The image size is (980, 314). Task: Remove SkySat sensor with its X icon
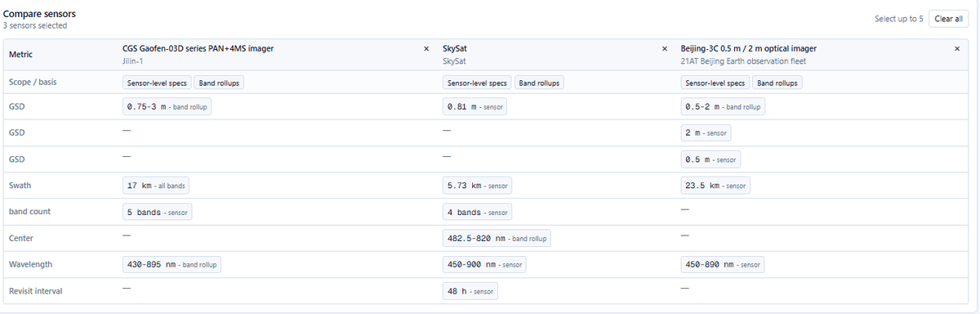pos(664,49)
